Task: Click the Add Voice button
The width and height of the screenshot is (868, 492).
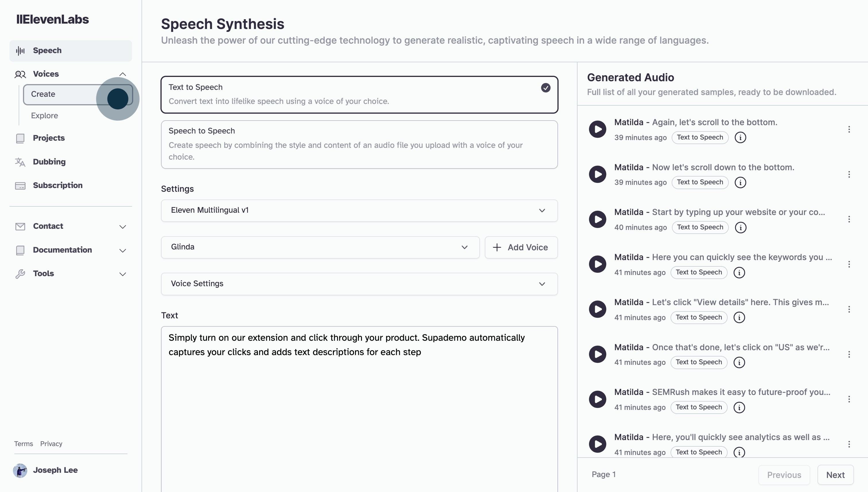Action: click(521, 247)
